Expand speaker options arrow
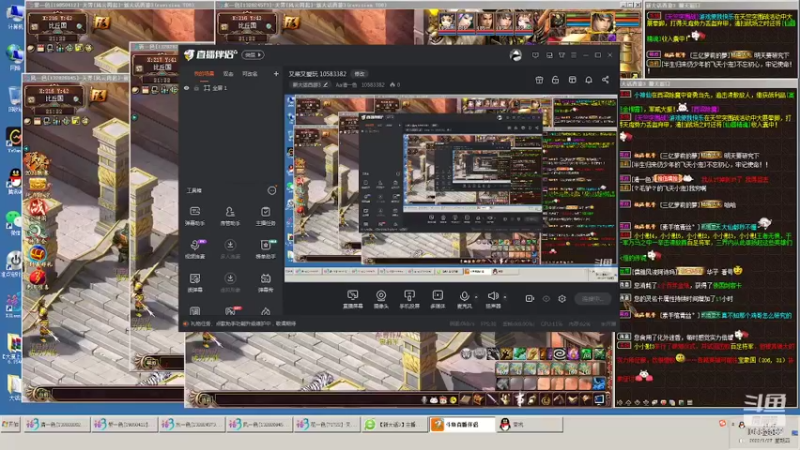The height and width of the screenshot is (450, 800). click(x=505, y=297)
